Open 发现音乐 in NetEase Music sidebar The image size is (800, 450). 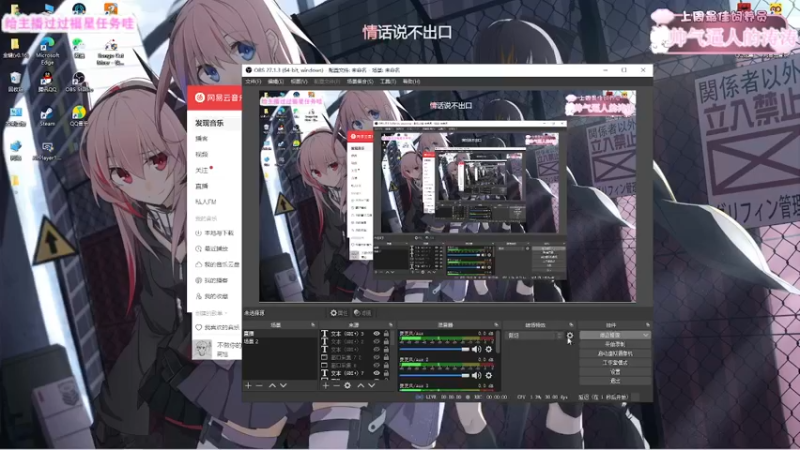point(209,123)
